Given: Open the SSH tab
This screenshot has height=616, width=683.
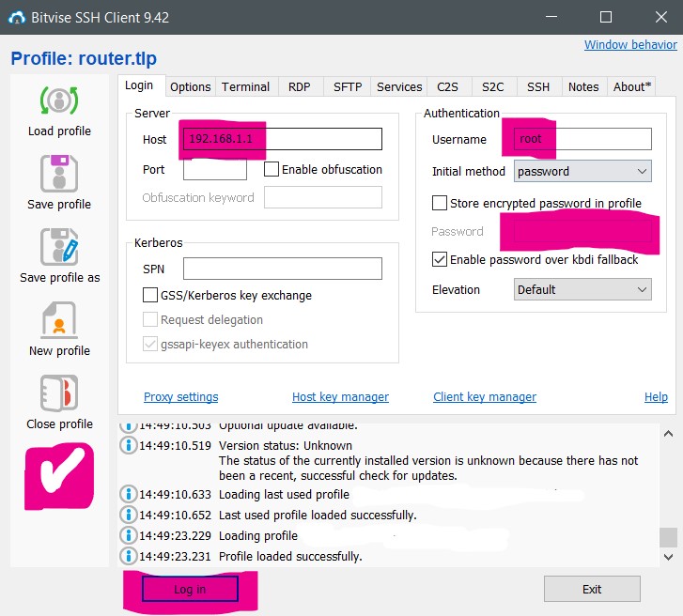Looking at the screenshot, I should tap(538, 86).
